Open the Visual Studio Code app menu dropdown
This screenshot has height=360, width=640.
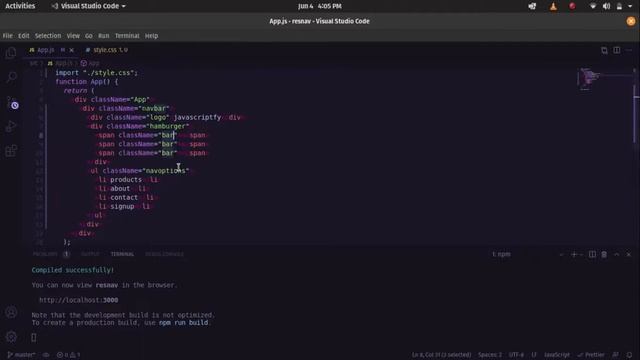pyautogui.click(x=89, y=6)
